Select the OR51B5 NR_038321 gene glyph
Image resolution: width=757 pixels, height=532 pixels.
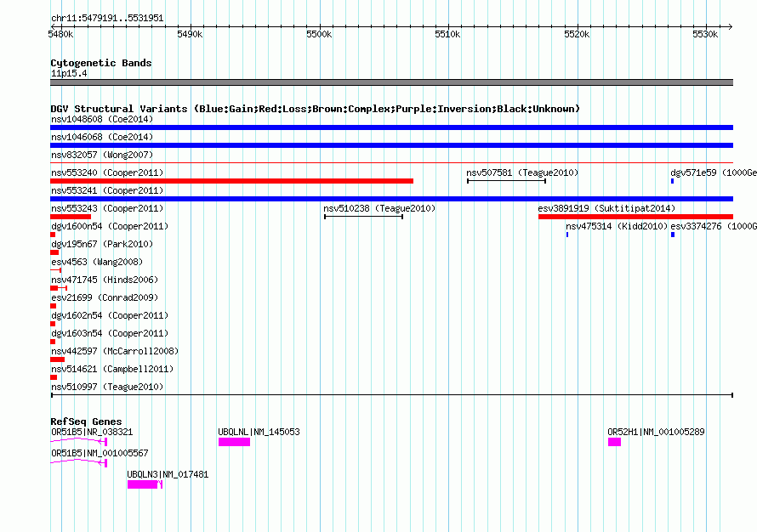(x=79, y=442)
